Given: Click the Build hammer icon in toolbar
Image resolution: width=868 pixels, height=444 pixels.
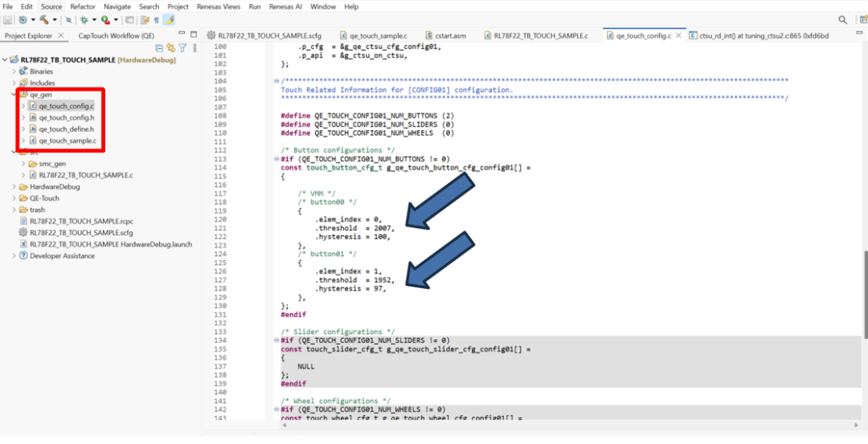Looking at the screenshot, I should pyautogui.click(x=43, y=19).
